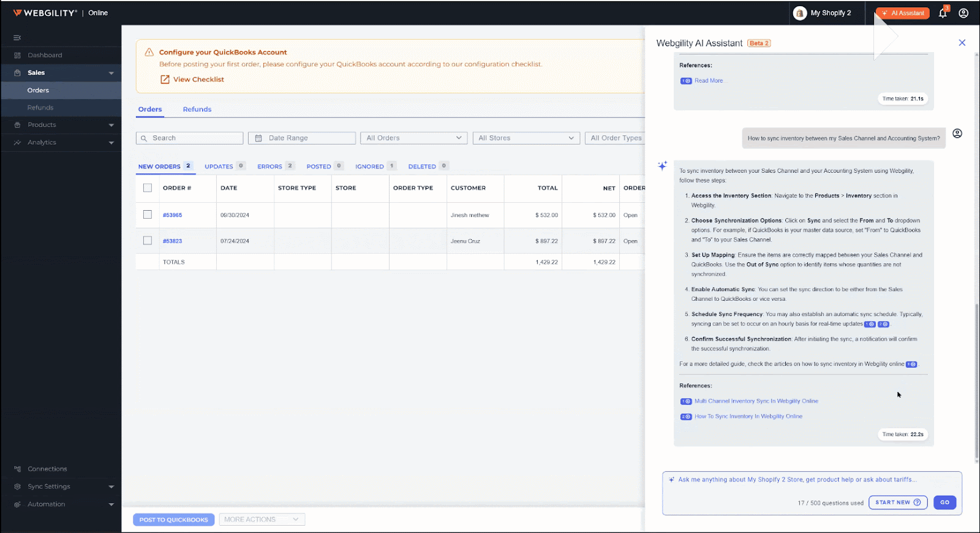Focus the orders Search field

click(189, 138)
